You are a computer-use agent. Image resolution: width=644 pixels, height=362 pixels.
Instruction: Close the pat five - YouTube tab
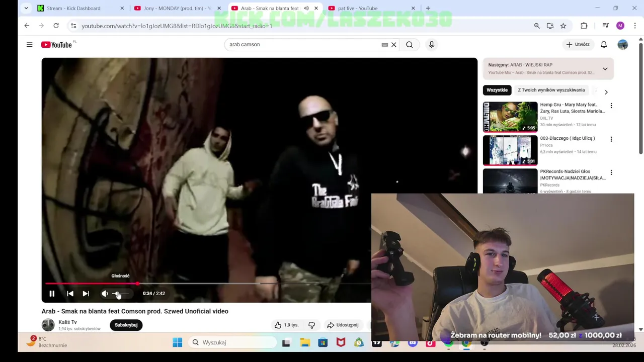pyautogui.click(x=413, y=9)
